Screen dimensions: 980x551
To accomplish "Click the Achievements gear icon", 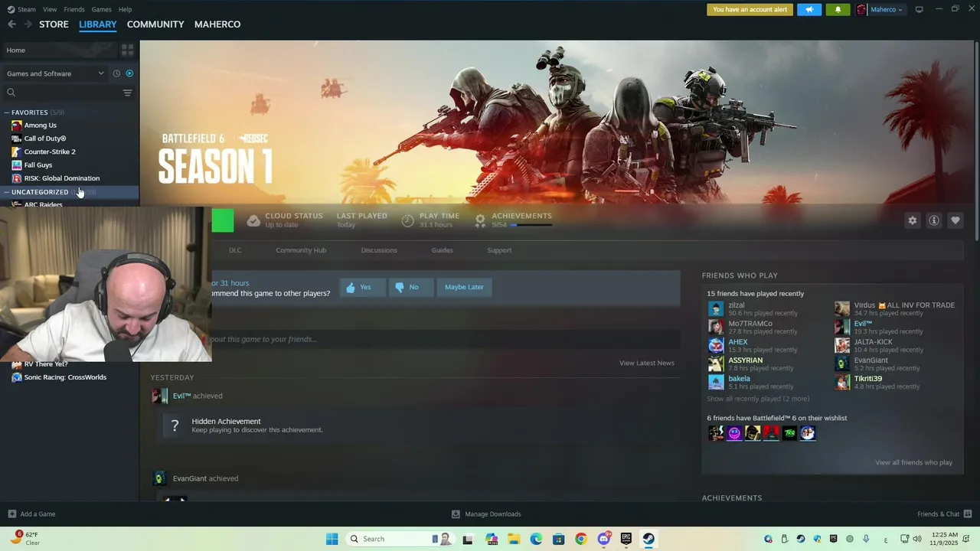I will click(x=480, y=220).
